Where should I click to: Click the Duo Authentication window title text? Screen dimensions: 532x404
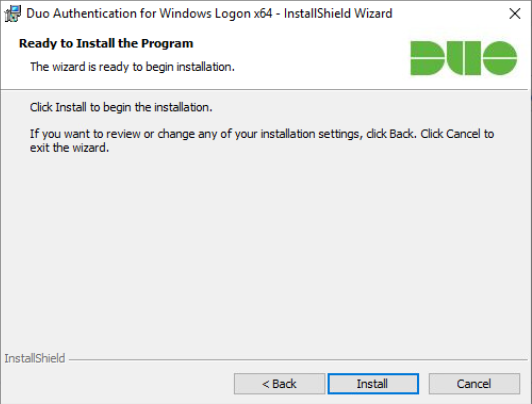coord(209,14)
